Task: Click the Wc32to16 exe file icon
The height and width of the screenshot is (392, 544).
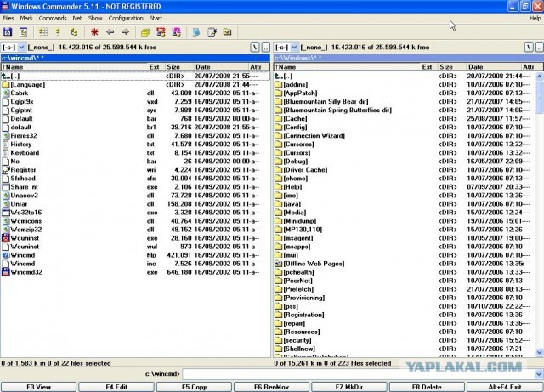Action: click(x=6, y=212)
